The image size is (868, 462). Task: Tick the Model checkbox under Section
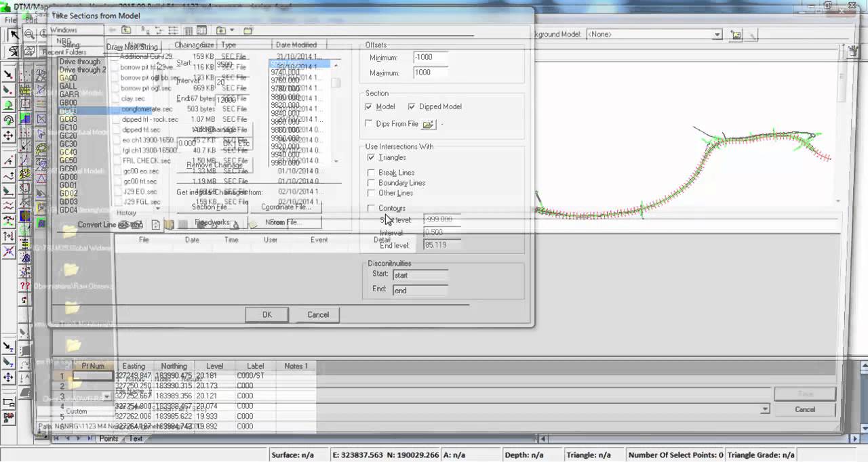pyautogui.click(x=368, y=107)
